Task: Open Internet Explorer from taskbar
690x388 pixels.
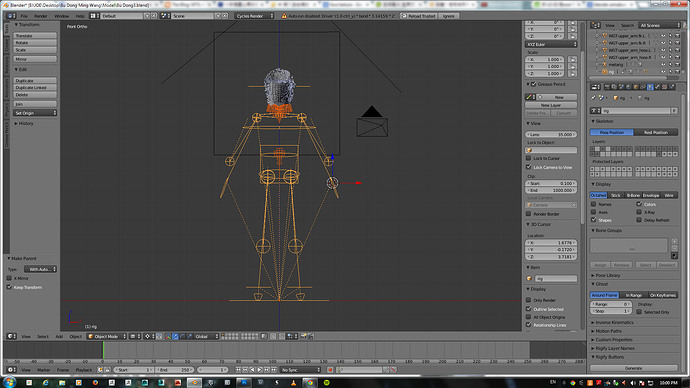Action: (x=45, y=383)
